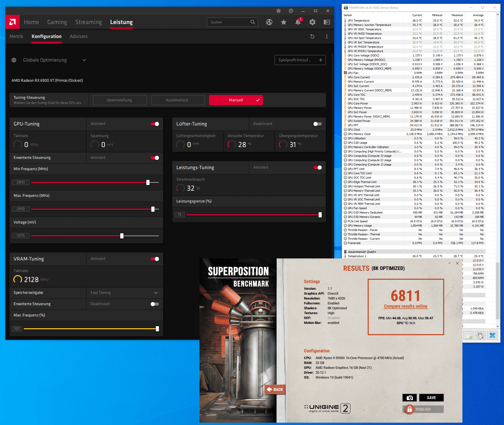Screen dimensions: 504x425
Task: Click the plus icon to add game profile
Action: click(321, 60)
